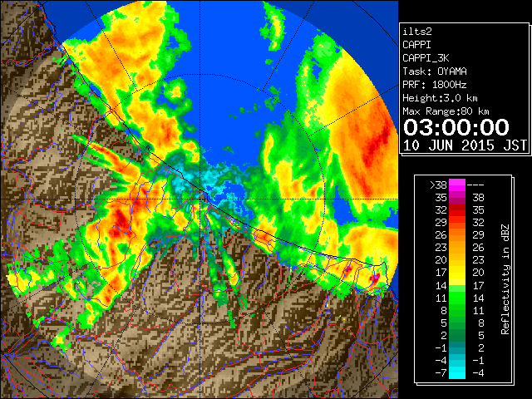Viewport: 532px width, 399px height.
Task: Click the 03:00:00 timestamp
Action: click(x=456, y=127)
